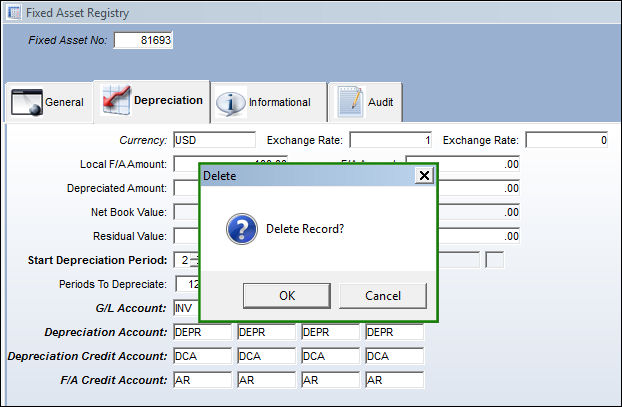This screenshot has width=622, height=407.
Task: Click the General tab window icon
Action: tap(27, 102)
